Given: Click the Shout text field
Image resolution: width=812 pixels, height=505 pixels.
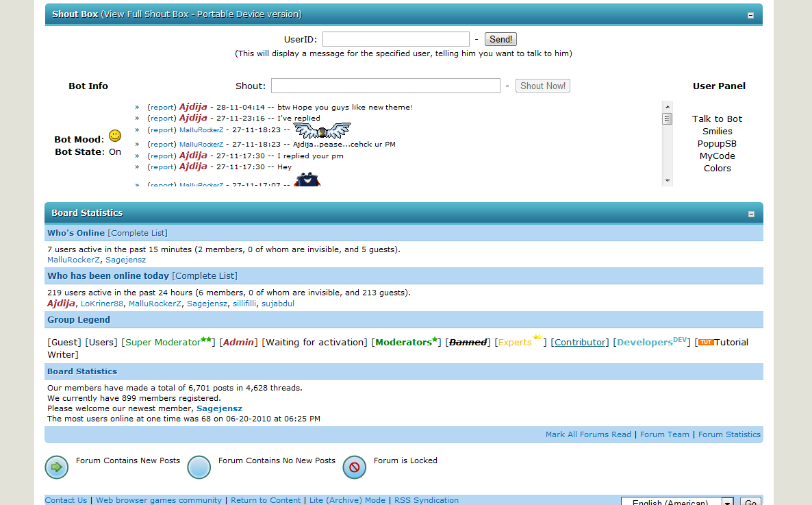Looking at the screenshot, I should 385,86.
